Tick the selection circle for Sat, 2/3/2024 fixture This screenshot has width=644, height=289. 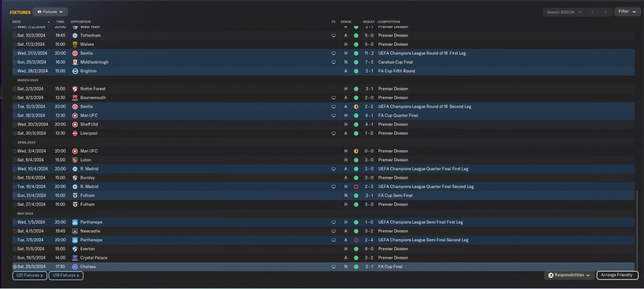(15, 89)
